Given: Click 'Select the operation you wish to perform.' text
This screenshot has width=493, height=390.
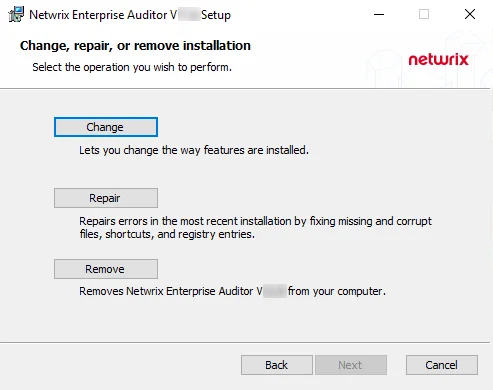Looking at the screenshot, I should click(132, 67).
